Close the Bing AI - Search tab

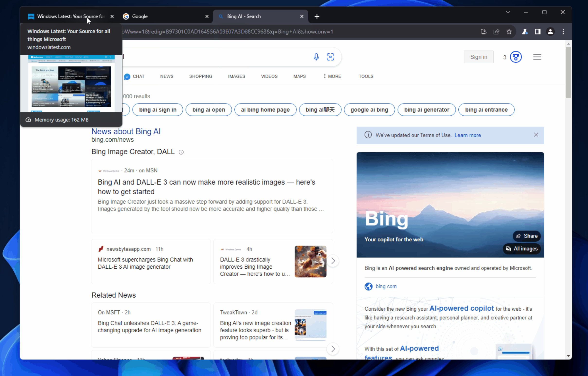tap(302, 16)
